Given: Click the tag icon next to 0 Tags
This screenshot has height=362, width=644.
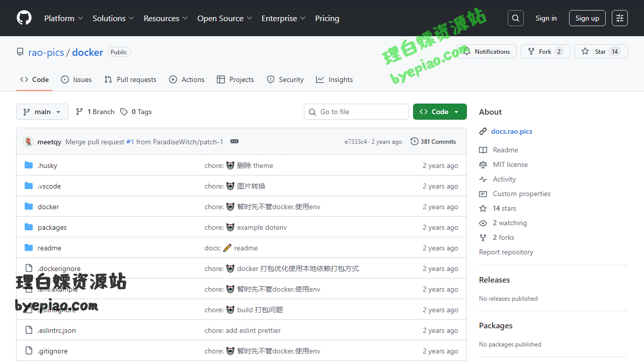Looking at the screenshot, I should (x=124, y=112).
